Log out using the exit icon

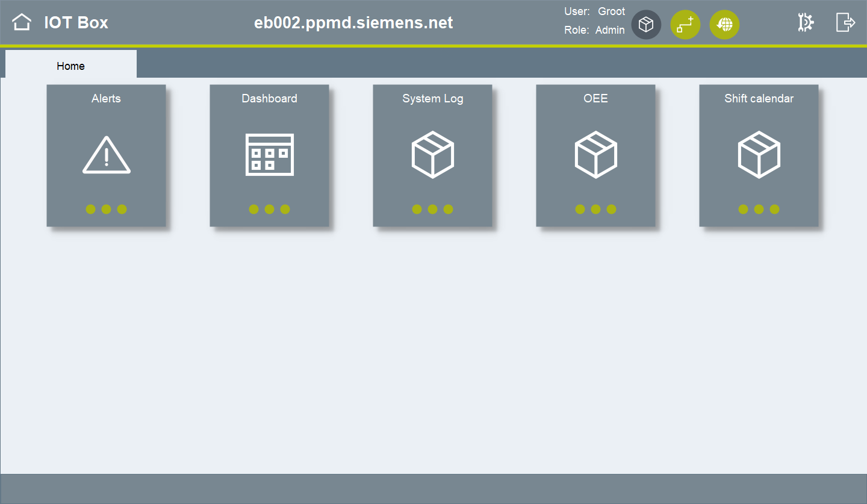click(x=845, y=23)
